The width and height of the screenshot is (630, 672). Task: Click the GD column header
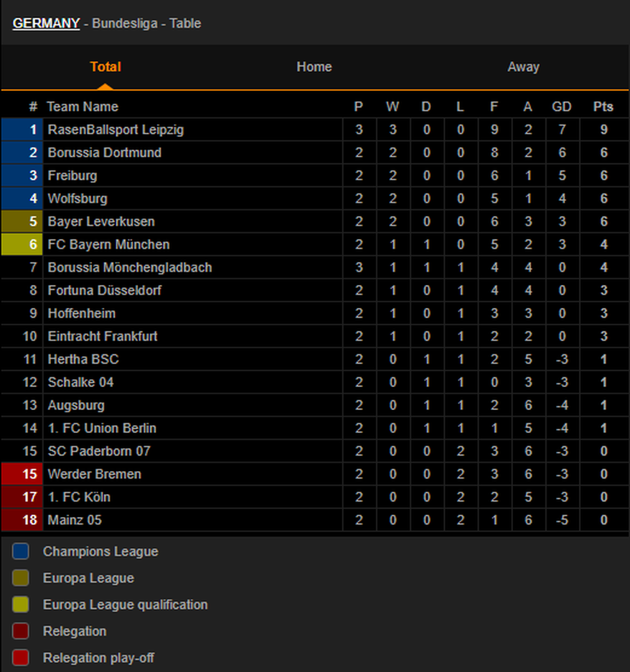click(x=562, y=107)
